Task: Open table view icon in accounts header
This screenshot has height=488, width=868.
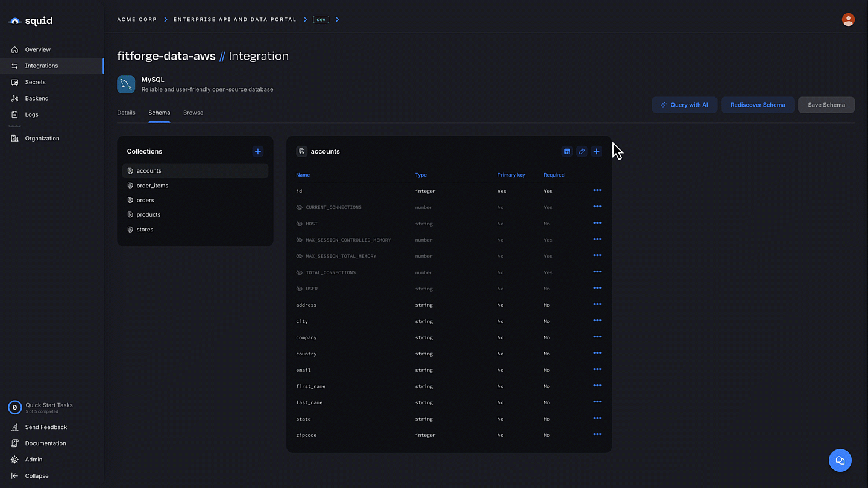Action: click(567, 151)
